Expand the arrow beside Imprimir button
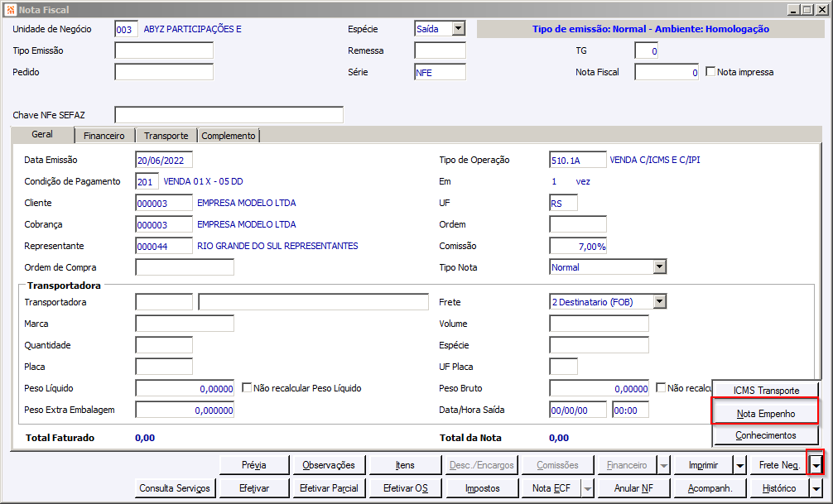The height and width of the screenshot is (504, 833). coord(740,465)
